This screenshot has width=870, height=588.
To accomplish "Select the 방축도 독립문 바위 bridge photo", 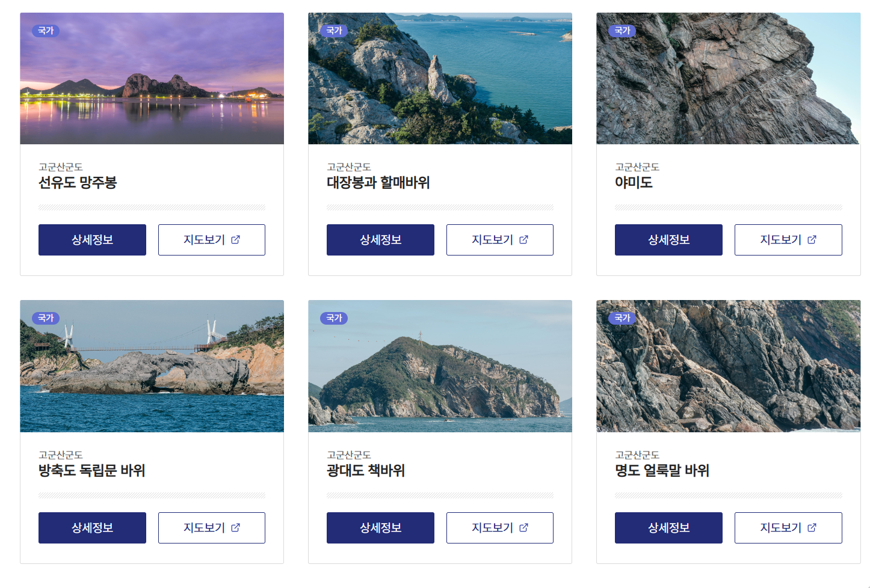I will coord(152,366).
